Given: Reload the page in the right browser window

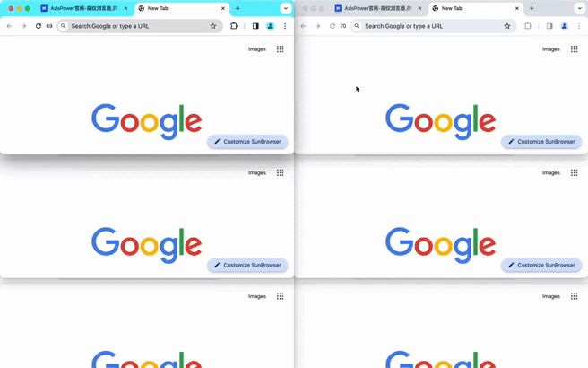Looking at the screenshot, I should pyautogui.click(x=333, y=26).
